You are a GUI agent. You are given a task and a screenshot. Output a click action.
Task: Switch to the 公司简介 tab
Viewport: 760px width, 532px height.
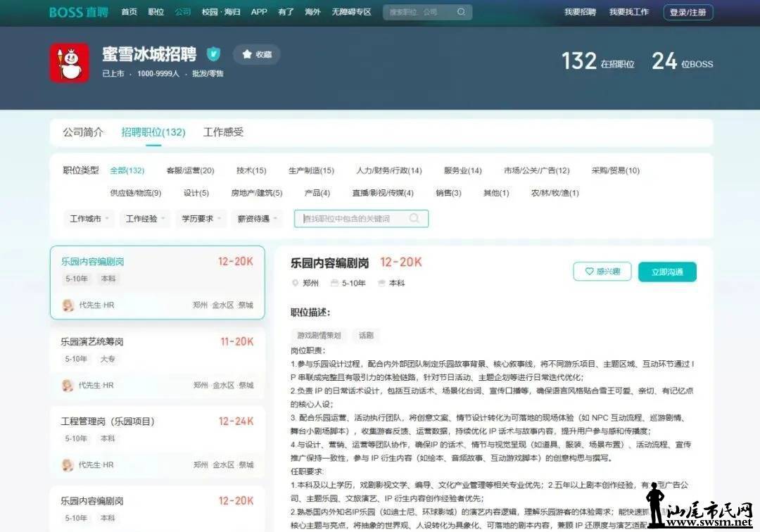click(x=83, y=132)
